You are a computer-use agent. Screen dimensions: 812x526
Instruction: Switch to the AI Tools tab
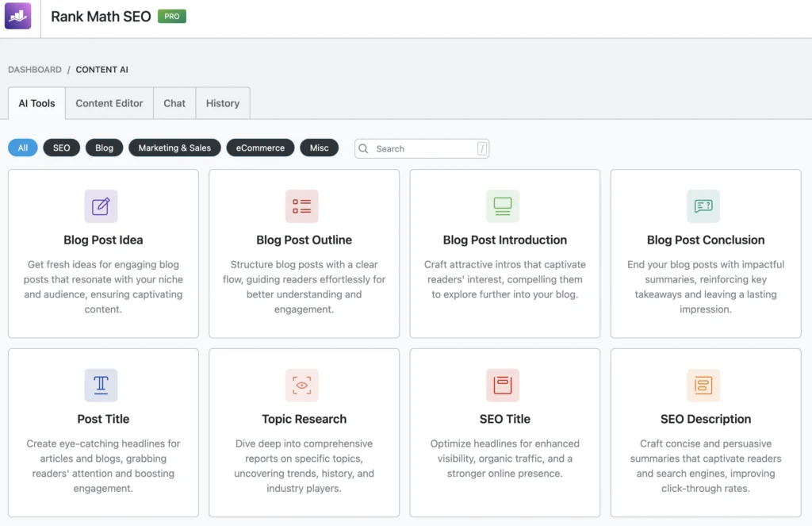(36, 103)
